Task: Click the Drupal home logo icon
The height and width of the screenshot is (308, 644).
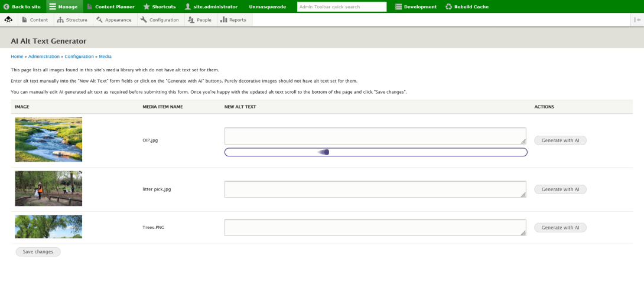Action: [x=8, y=19]
